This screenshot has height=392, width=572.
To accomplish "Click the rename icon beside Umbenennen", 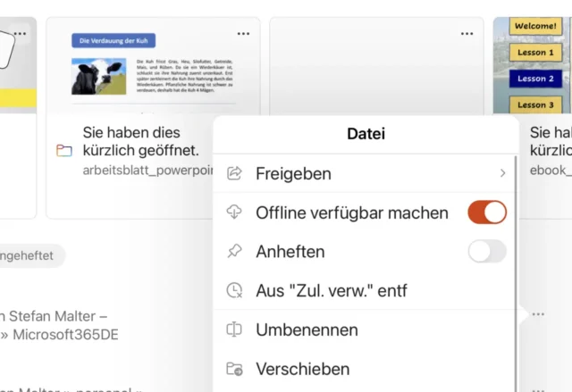I will click(x=235, y=329).
